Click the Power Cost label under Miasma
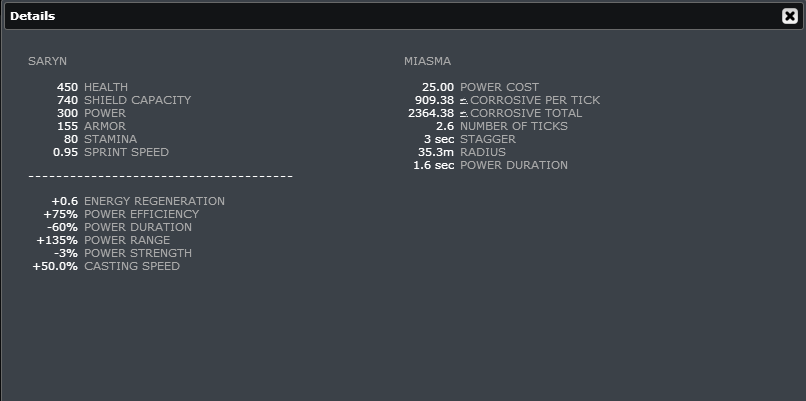Screen dimensions: 806x401 pyautogui.click(x=499, y=87)
